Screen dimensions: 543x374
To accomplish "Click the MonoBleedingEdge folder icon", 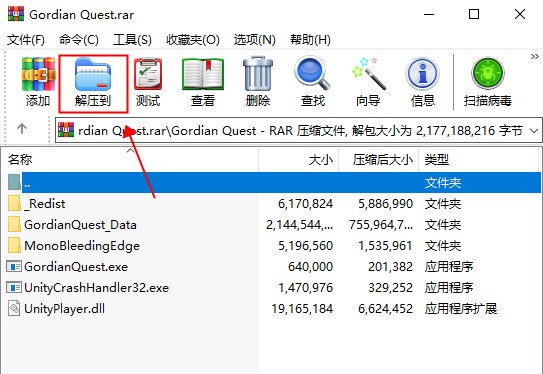I will pos(15,245).
